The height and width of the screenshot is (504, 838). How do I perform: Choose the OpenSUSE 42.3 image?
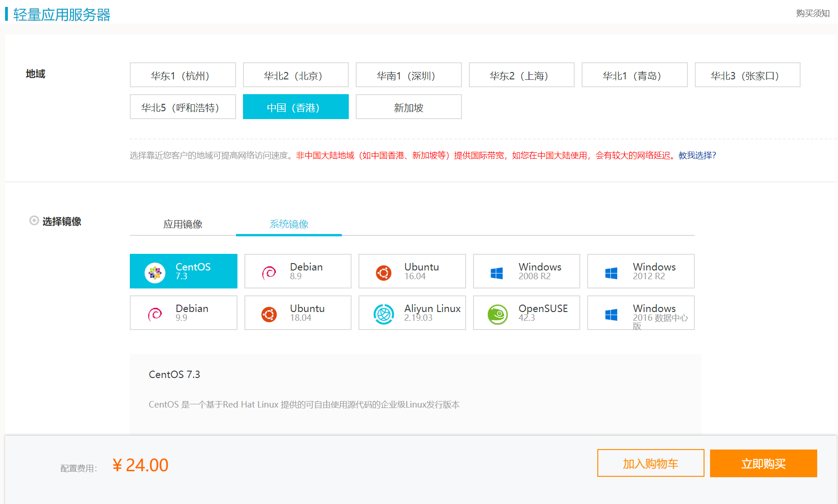[527, 312]
